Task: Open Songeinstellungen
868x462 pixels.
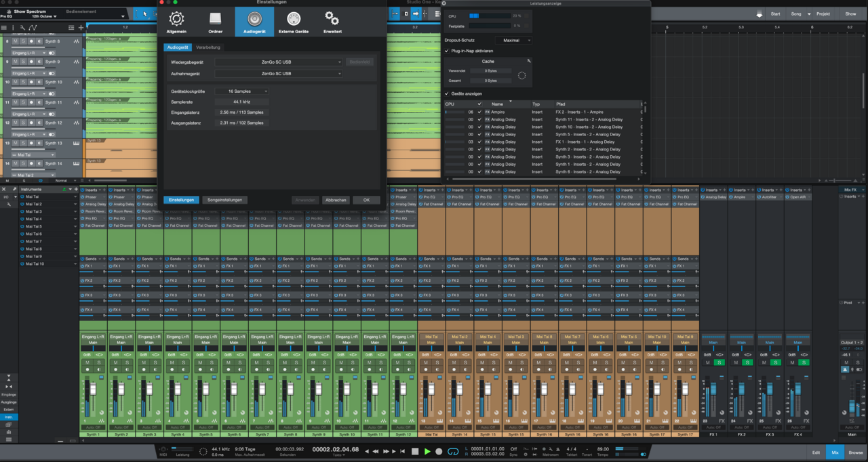Action: tap(224, 200)
